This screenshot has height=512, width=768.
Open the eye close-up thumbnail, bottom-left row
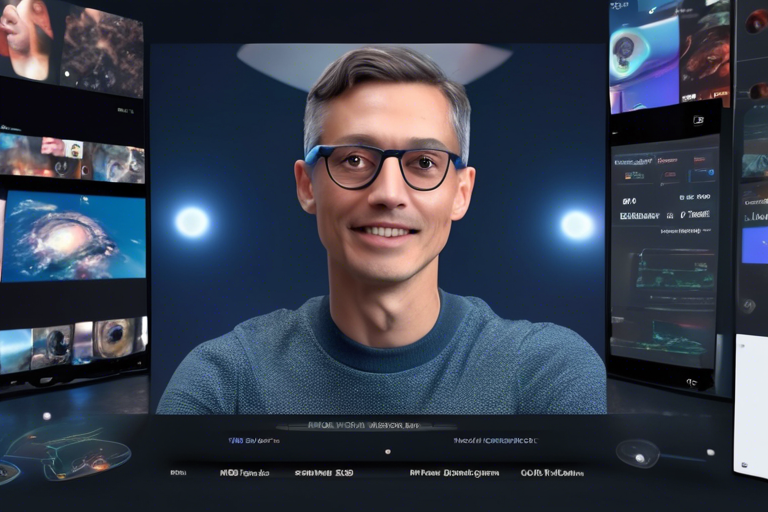[x=117, y=338]
